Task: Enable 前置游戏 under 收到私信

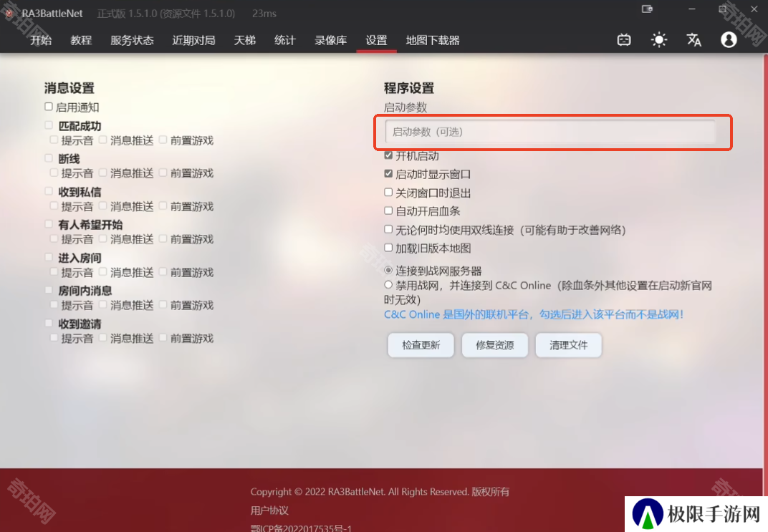Action: point(163,206)
